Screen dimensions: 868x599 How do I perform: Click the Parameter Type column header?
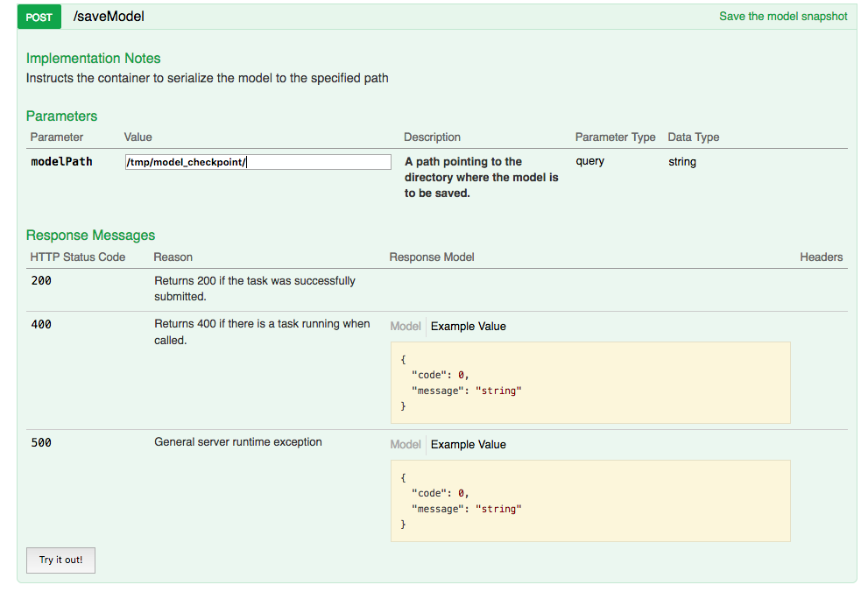coord(615,137)
